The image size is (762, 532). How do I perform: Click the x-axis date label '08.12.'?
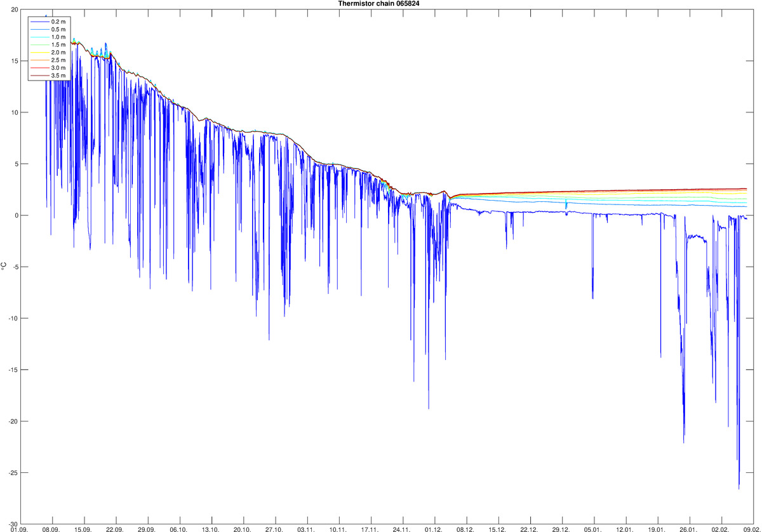[465, 529]
